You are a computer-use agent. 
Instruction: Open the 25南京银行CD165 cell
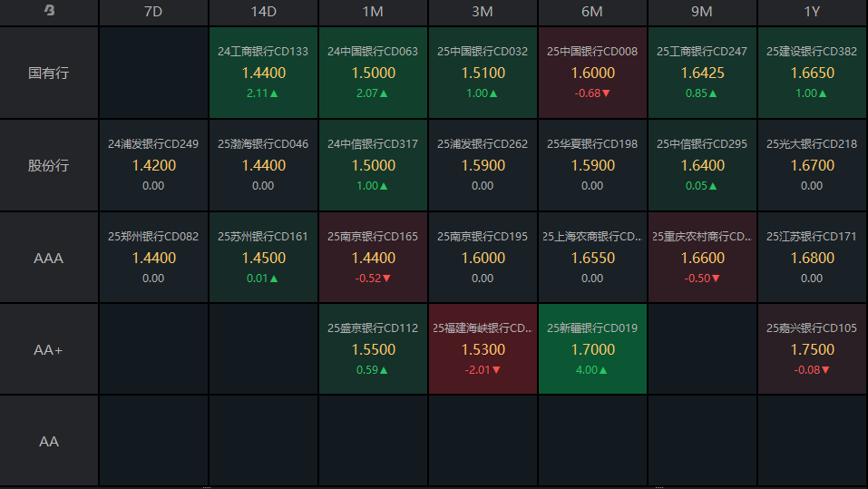pos(373,258)
